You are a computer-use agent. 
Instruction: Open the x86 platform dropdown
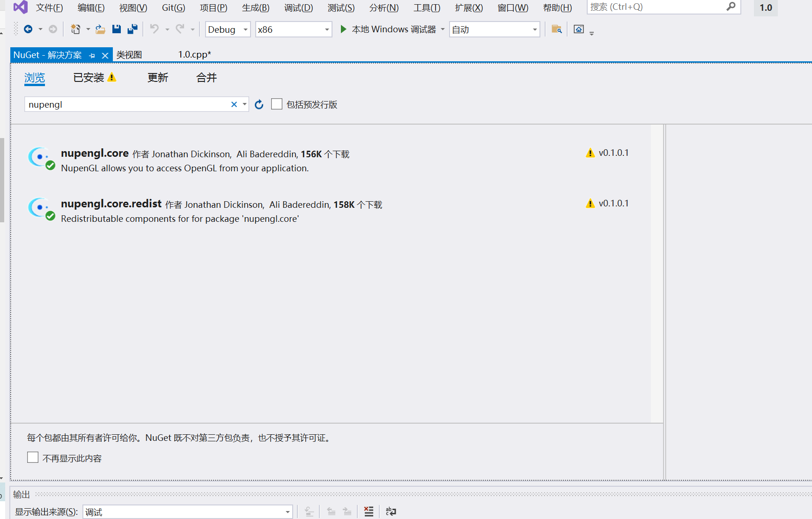pyautogui.click(x=327, y=29)
